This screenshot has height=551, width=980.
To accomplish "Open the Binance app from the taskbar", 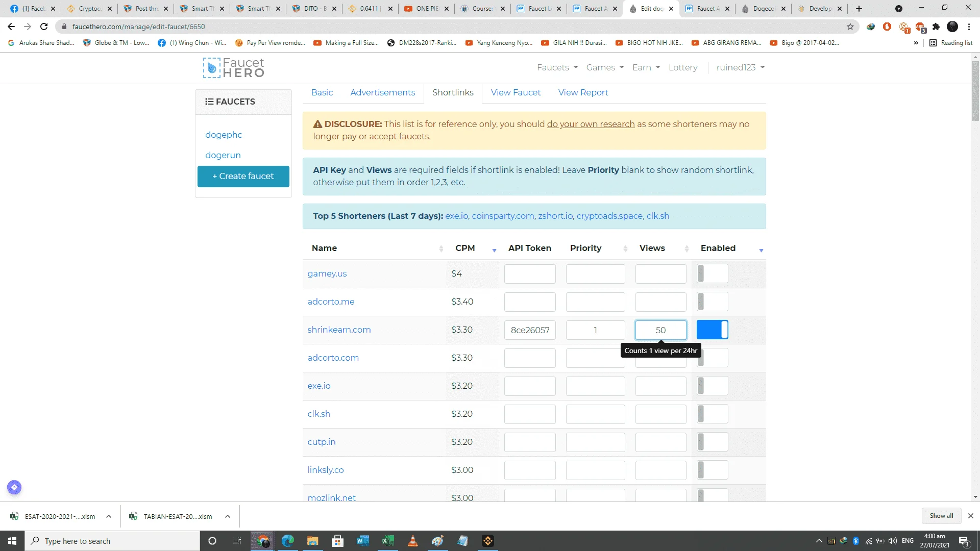I will coord(487,541).
